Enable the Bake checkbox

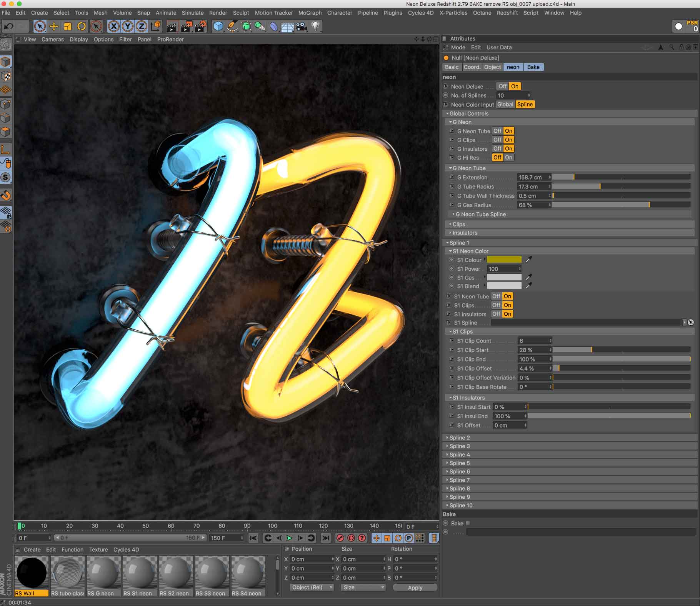click(468, 523)
